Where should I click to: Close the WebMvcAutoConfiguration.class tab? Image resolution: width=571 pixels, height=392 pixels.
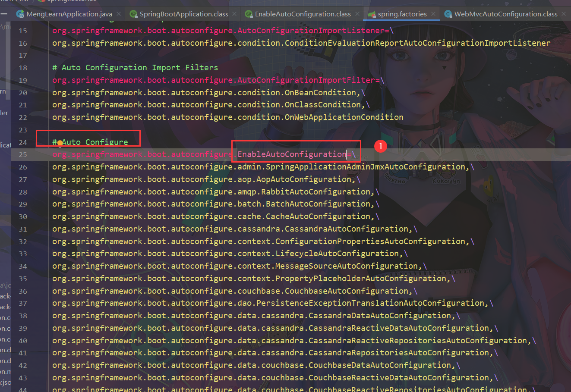pyautogui.click(x=564, y=14)
